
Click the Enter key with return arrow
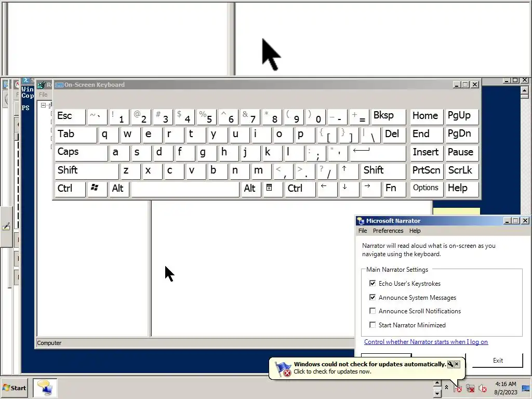click(378, 153)
